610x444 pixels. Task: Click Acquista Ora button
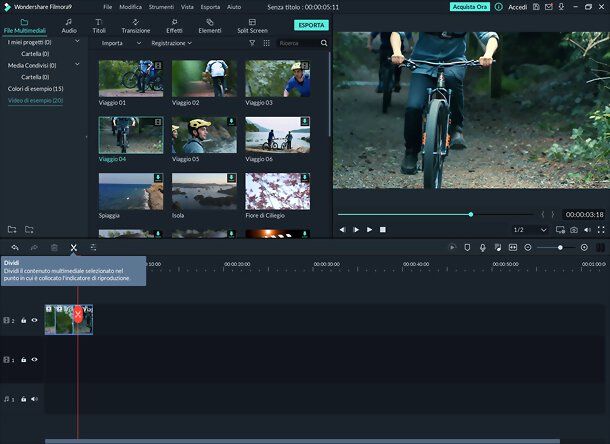click(x=470, y=7)
